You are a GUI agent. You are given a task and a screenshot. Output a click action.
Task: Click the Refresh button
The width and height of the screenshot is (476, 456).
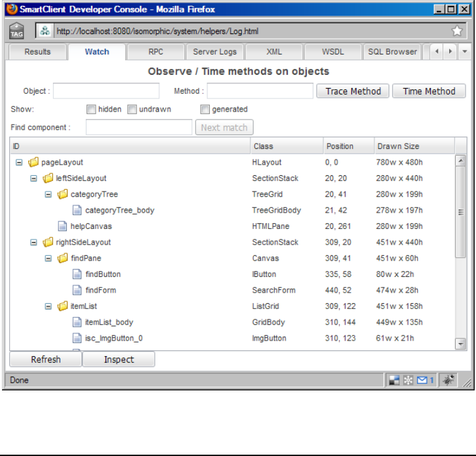tap(45, 360)
